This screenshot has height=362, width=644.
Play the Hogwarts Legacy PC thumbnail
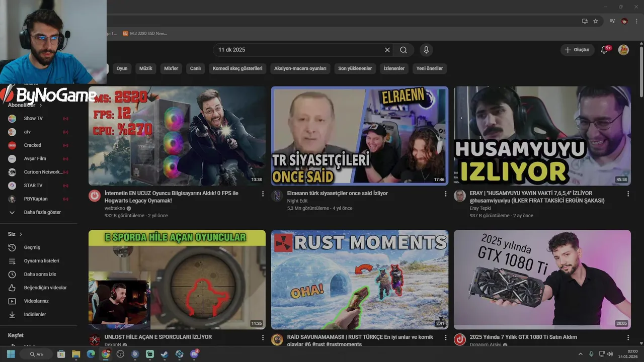click(x=177, y=136)
